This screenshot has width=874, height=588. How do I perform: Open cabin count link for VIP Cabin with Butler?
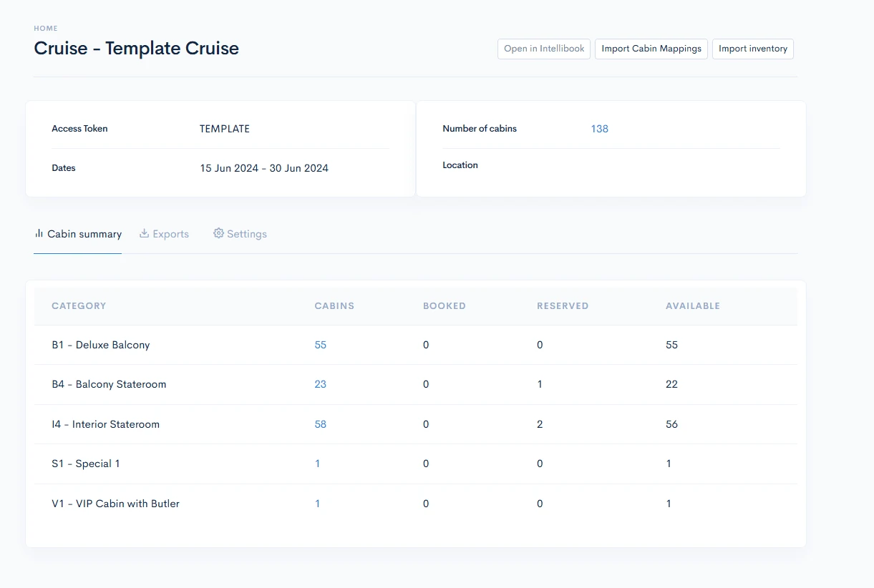pos(318,504)
